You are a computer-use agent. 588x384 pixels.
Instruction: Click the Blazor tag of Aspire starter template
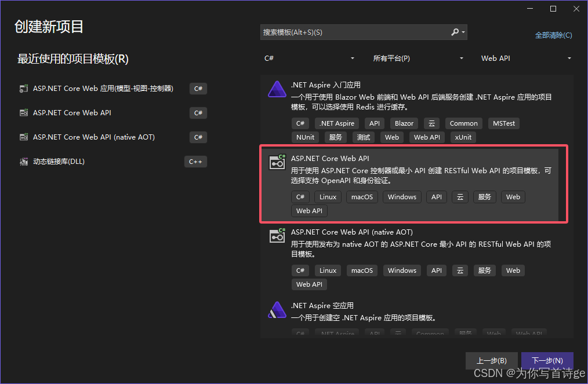[x=404, y=123]
